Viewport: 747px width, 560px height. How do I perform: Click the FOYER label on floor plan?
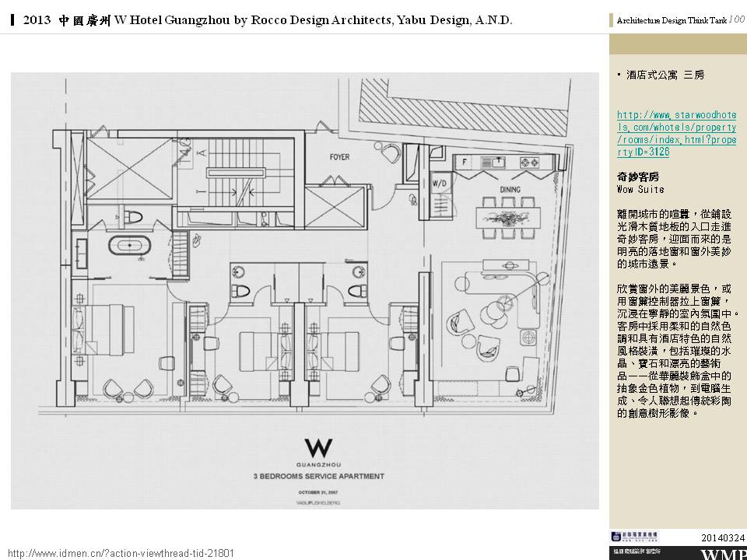[x=339, y=157]
